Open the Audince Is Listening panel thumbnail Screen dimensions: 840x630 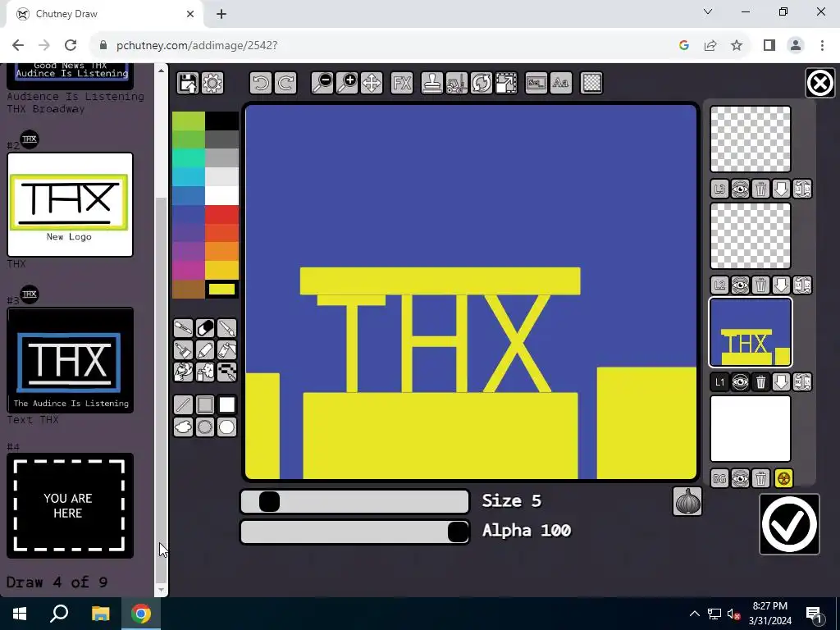click(71, 360)
